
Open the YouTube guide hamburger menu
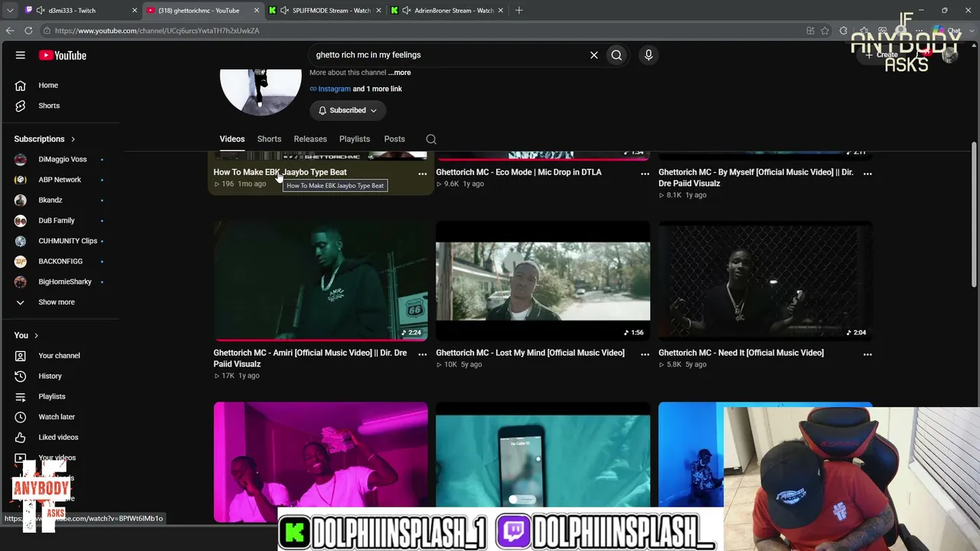(21, 55)
